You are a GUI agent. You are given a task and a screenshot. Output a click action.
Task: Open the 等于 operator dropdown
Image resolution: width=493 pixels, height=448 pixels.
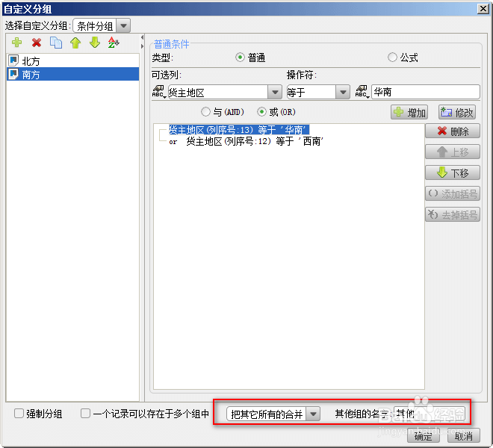pyautogui.click(x=343, y=93)
